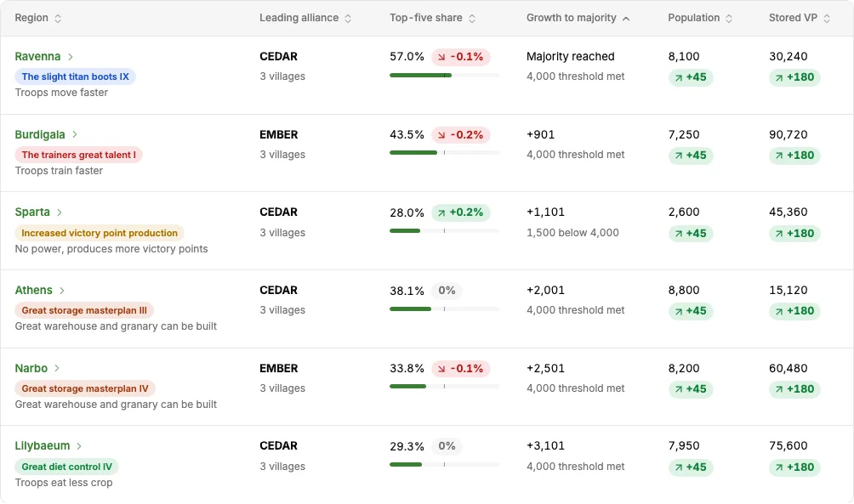Click 'Majority reached' in Ravenna row

570,57
